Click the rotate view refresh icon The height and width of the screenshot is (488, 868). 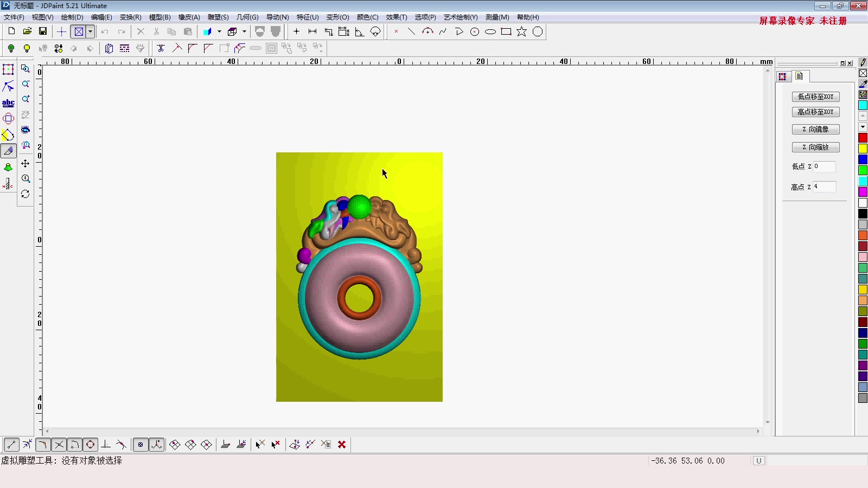(25, 194)
